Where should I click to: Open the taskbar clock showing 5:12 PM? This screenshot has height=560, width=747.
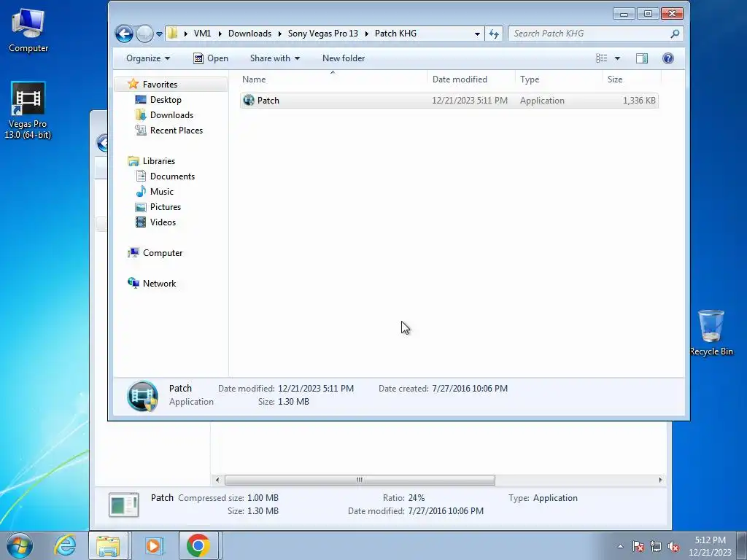710,546
